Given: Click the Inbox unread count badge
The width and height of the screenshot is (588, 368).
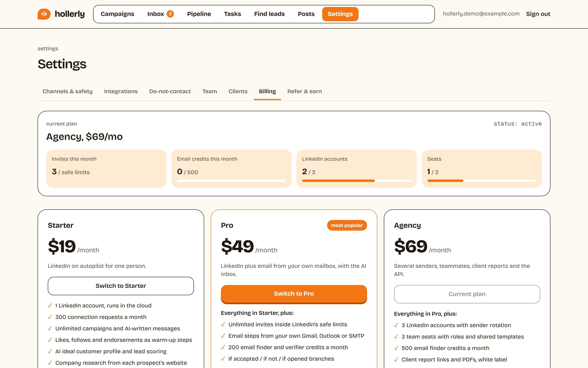Looking at the screenshot, I should click(170, 14).
